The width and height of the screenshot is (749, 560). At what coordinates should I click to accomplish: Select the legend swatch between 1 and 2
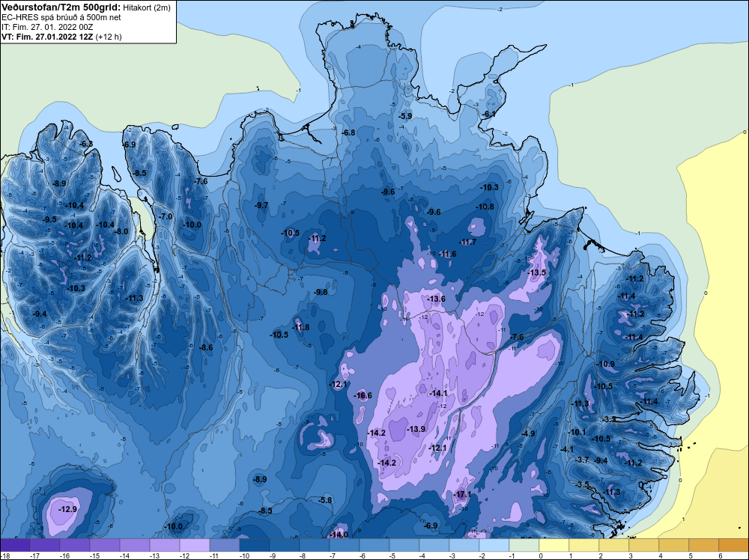point(583,545)
